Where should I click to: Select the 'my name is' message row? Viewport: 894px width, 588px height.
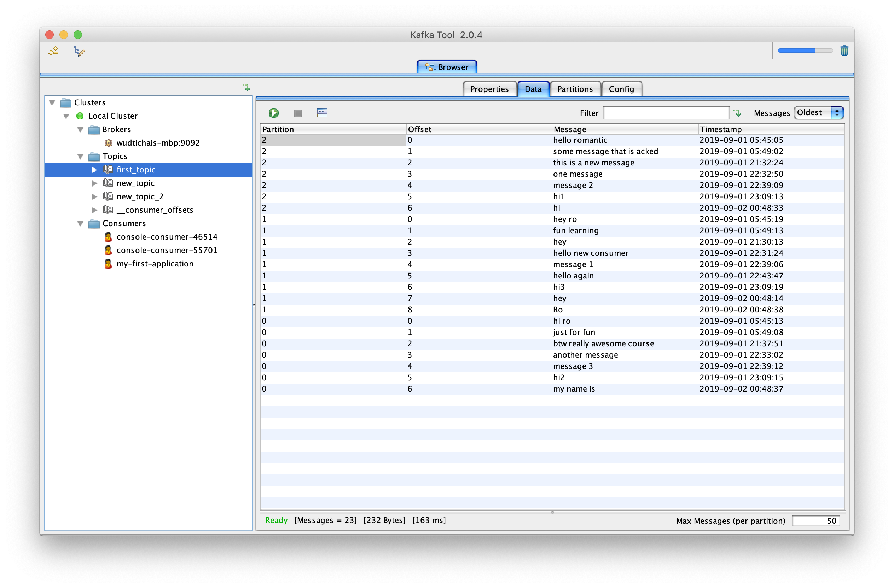coord(552,389)
